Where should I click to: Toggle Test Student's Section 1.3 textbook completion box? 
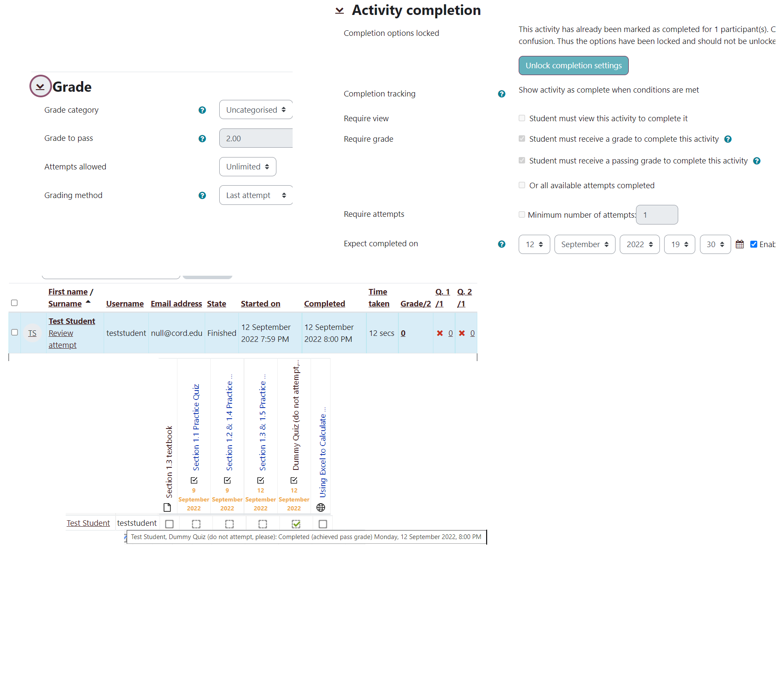click(169, 524)
